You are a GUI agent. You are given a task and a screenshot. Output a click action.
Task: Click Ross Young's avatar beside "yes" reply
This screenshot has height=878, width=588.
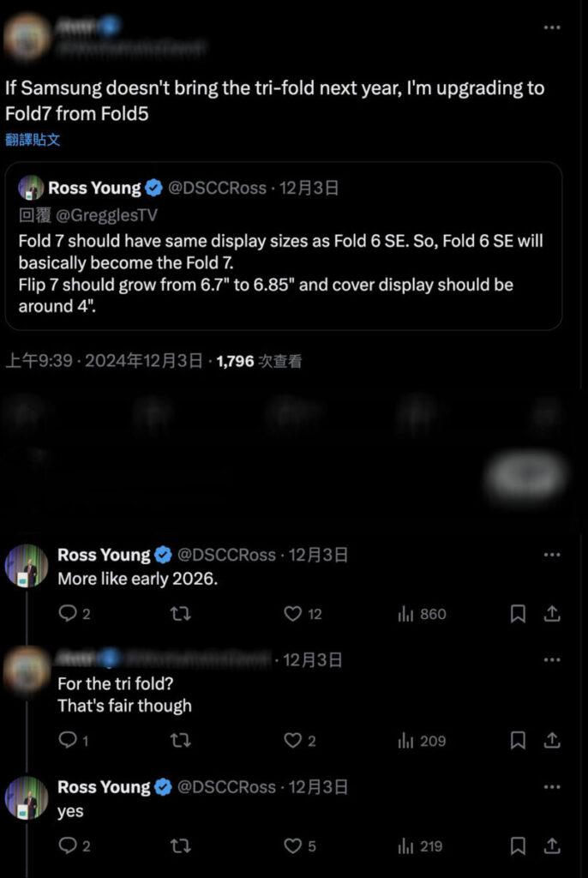coord(27,797)
